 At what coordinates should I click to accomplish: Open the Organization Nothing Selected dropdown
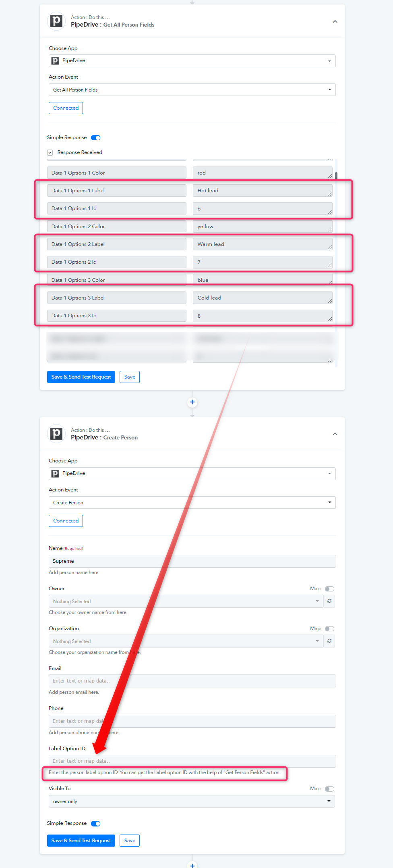pos(186,641)
